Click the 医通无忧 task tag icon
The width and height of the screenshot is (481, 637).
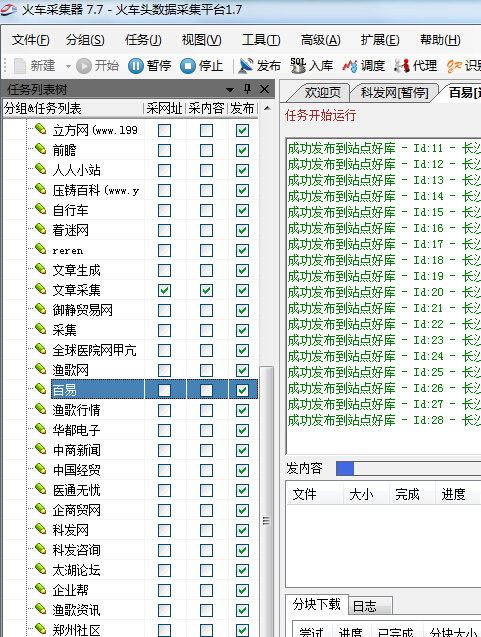coord(41,489)
